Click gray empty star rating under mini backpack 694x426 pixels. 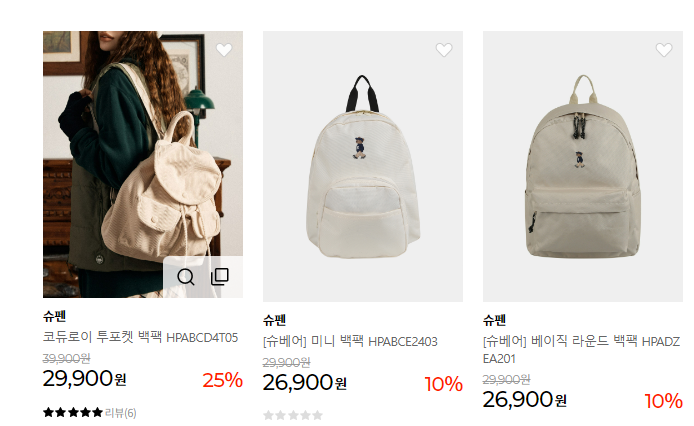pos(293,415)
